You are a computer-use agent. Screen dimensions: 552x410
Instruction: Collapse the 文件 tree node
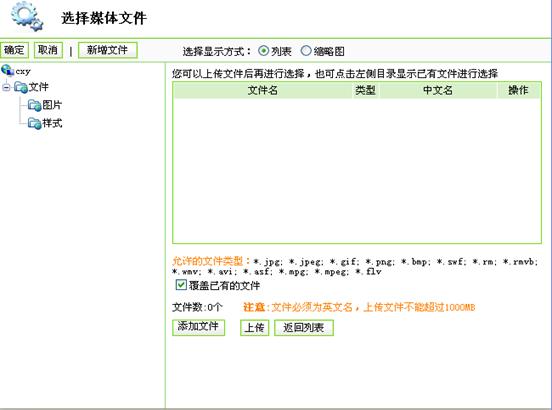6,87
